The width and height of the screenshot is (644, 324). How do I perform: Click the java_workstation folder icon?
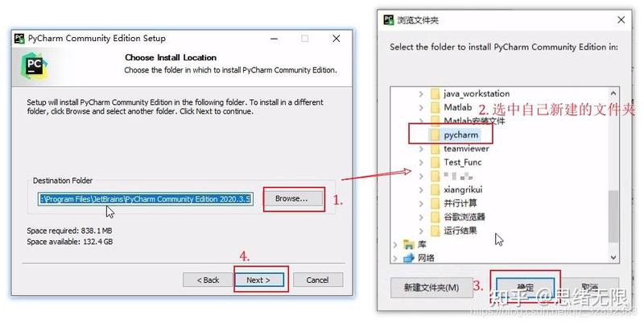[435, 93]
